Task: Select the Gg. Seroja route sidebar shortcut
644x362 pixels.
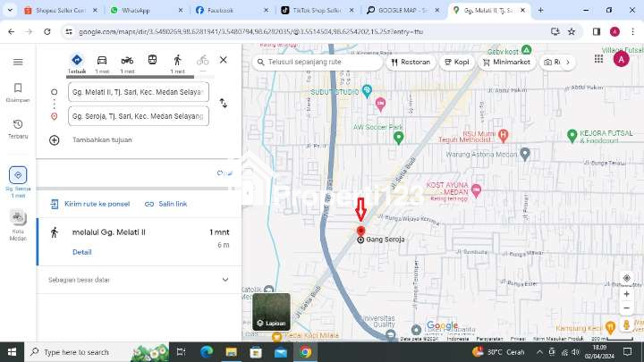Action: pos(18,182)
